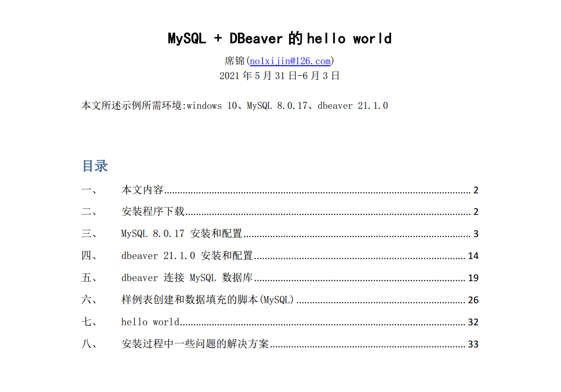Click page number 14 in the contents
This screenshot has width=561, height=392.
point(473,256)
